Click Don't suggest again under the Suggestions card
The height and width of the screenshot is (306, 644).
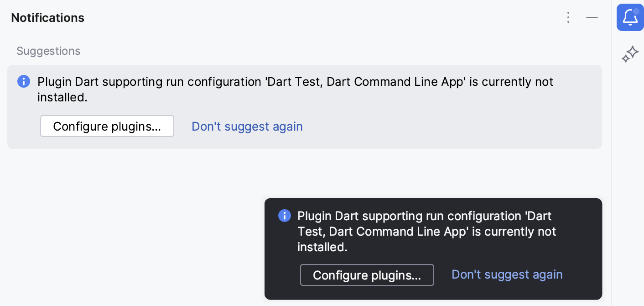tap(247, 126)
